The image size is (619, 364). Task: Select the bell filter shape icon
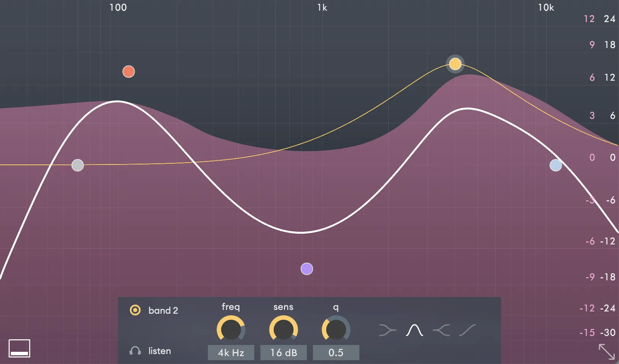(415, 329)
